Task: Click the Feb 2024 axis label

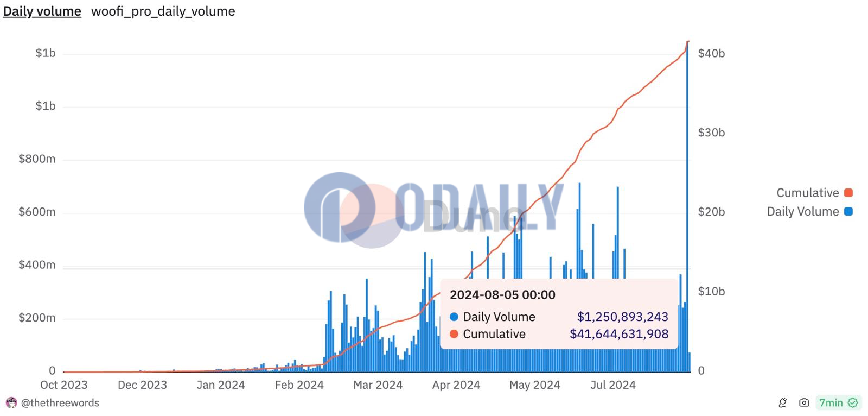Action: (x=299, y=385)
